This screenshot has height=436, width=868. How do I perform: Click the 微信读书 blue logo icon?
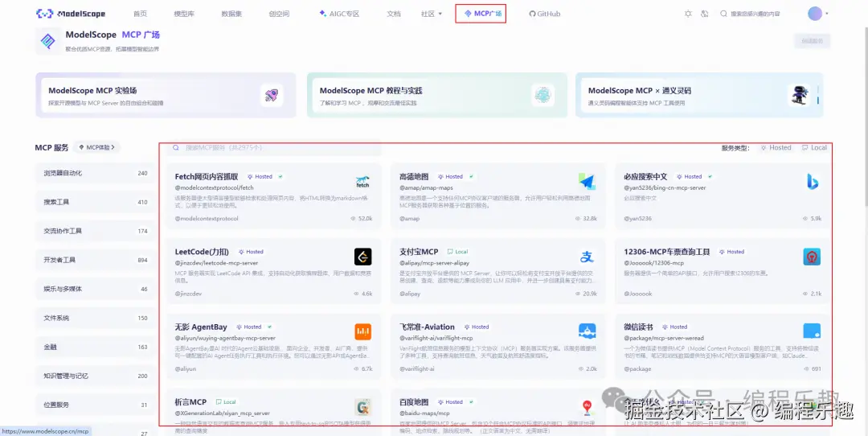[812, 331]
